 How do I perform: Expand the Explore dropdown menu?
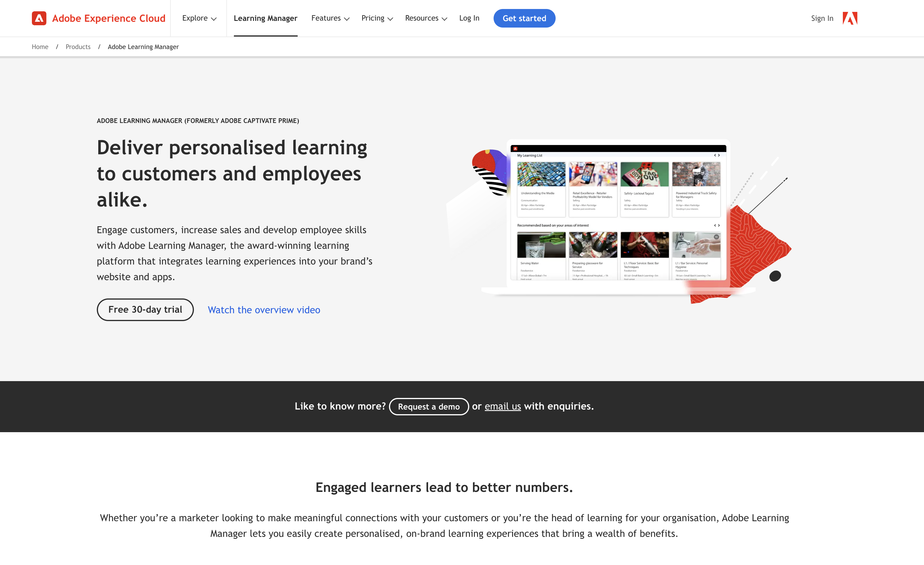[x=199, y=18]
